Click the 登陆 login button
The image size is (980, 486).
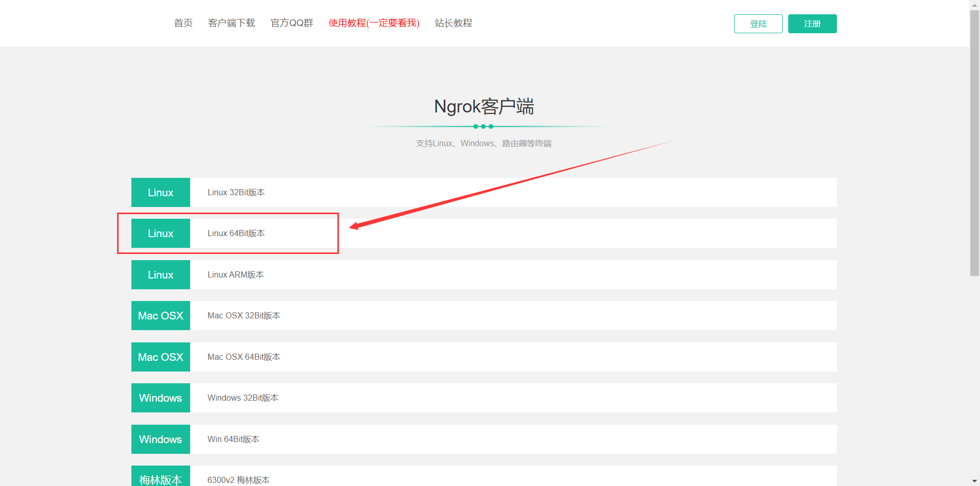[x=758, y=24]
